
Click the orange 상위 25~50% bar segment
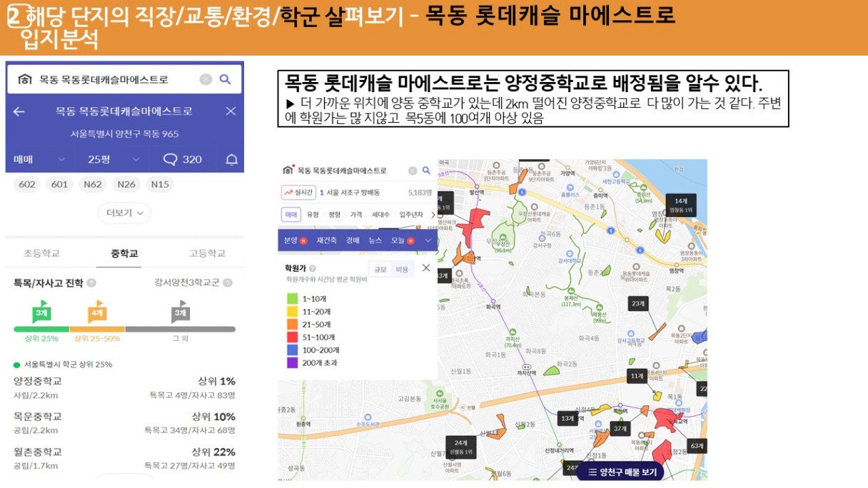tap(97, 330)
